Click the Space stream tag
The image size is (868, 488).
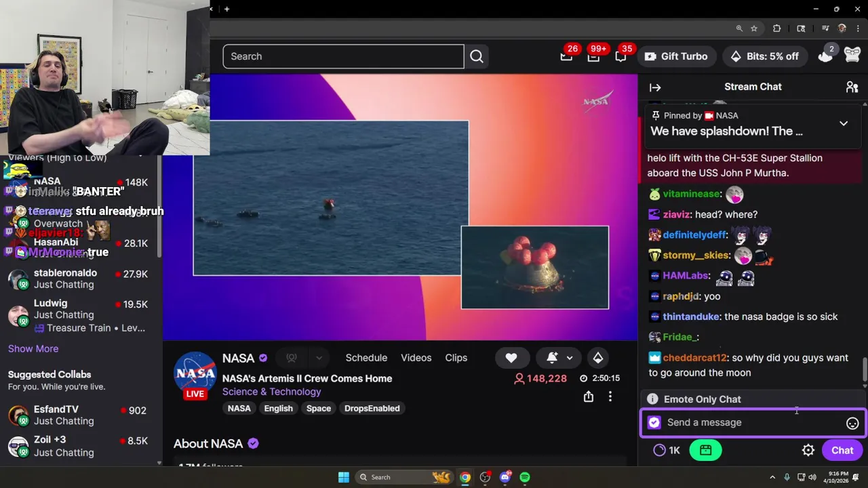click(318, 408)
